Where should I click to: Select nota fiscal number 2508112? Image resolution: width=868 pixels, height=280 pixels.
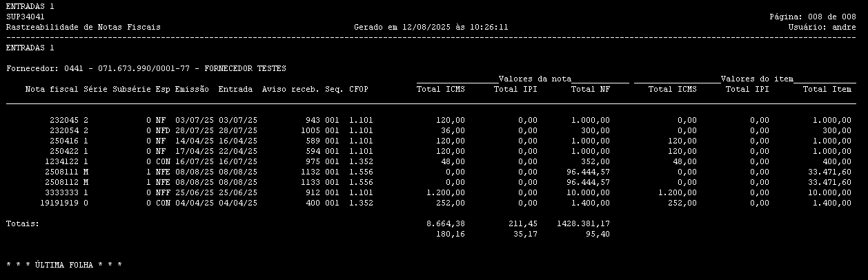[x=62, y=182]
